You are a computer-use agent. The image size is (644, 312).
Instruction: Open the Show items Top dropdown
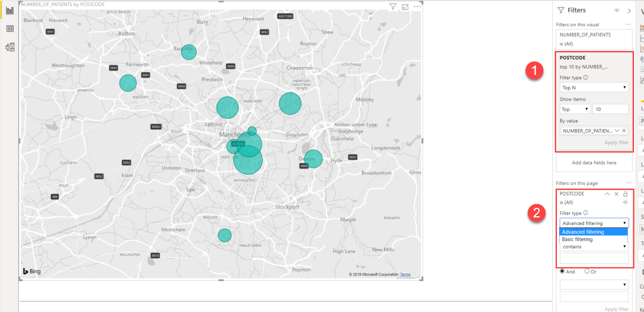click(x=575, y=109)
